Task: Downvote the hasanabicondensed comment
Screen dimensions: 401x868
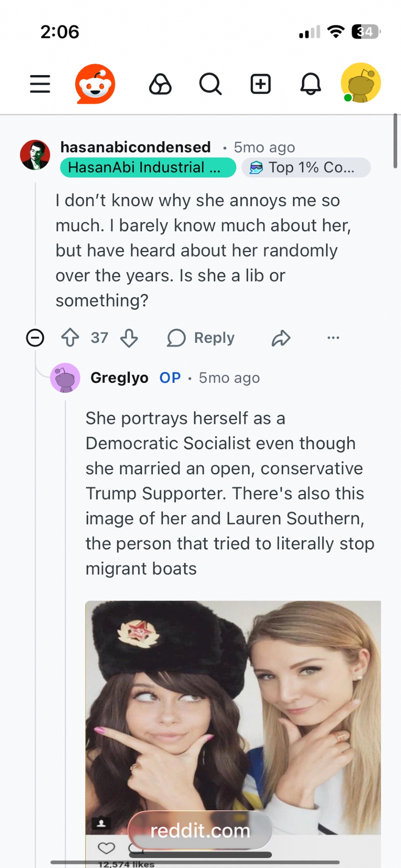Action: pos(129,338)
